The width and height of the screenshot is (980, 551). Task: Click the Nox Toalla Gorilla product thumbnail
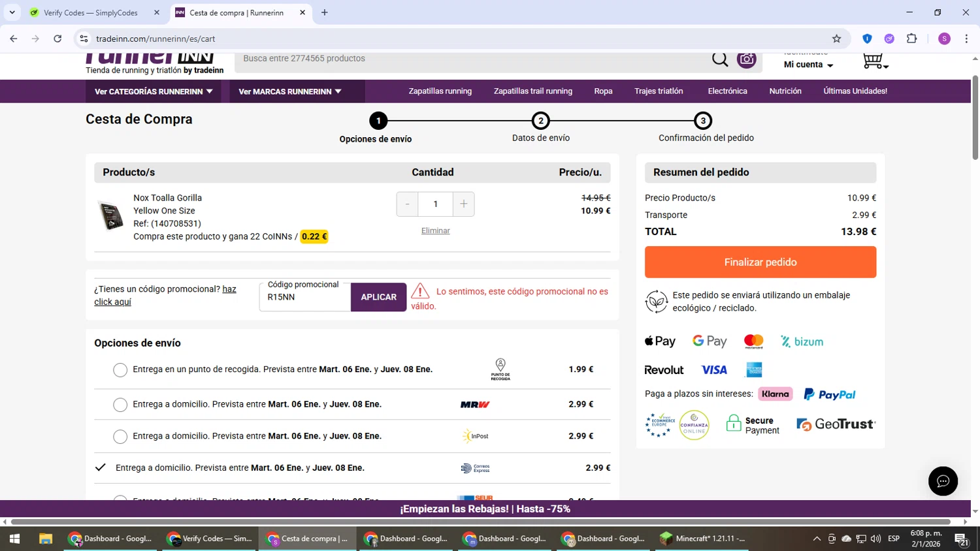[111, 215]
